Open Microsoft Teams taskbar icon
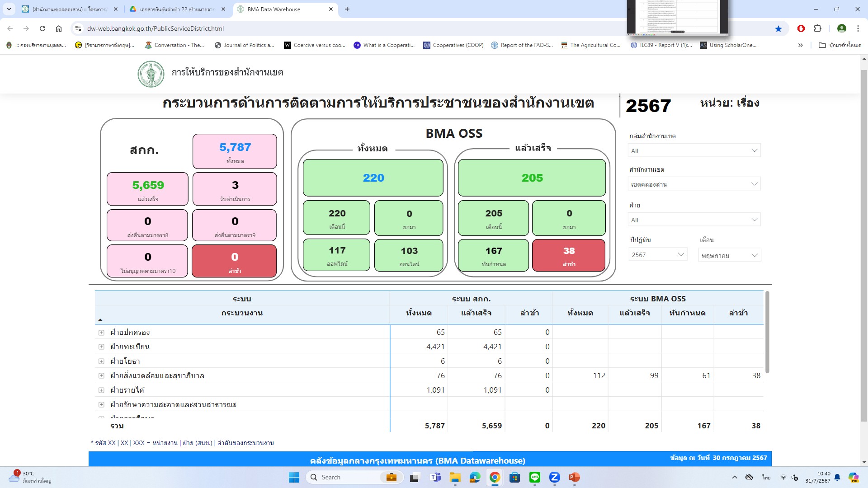Viewport: 868px width, 488px height. click(435, 477)
